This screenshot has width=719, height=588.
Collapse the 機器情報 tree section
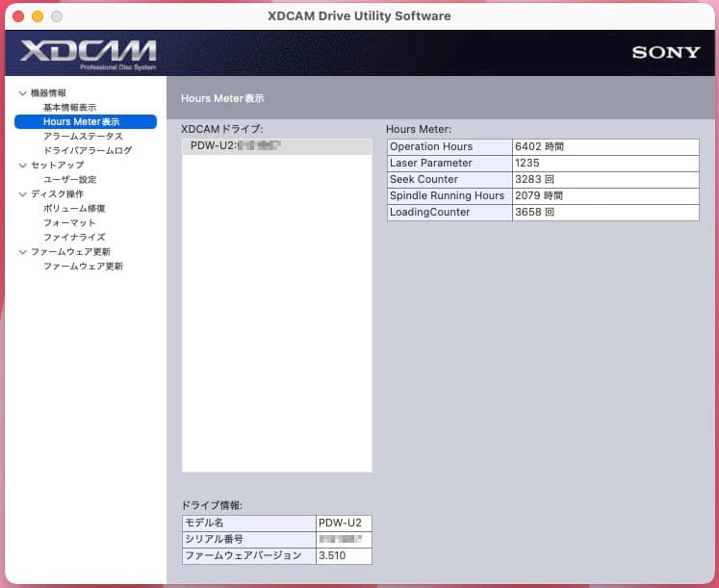(22, 93)
